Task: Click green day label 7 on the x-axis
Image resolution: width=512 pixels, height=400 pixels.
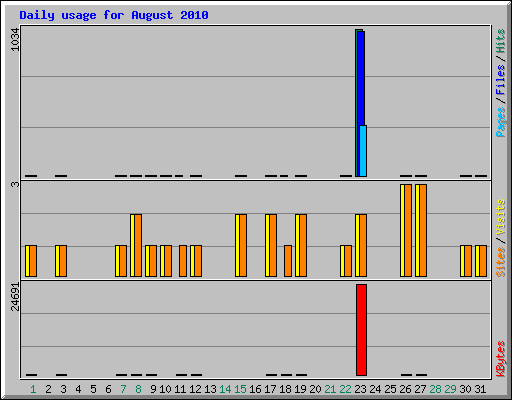Action: coord(123,389)
